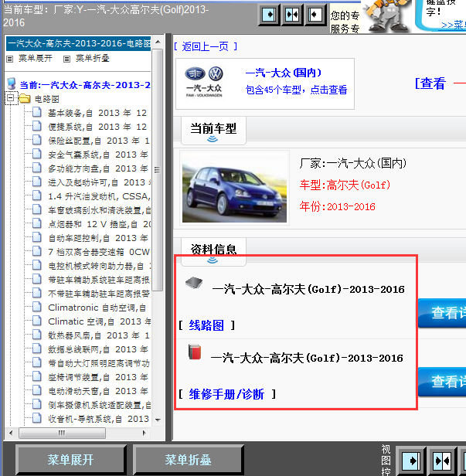Open the 当前车型 tab

coord(213,131)
